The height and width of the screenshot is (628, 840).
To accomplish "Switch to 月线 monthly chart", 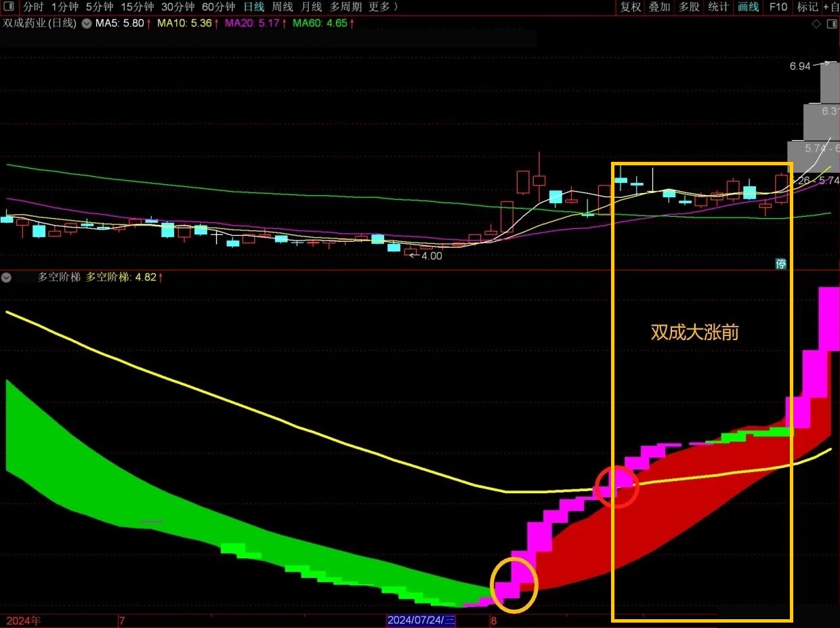I will [x=311, y=7].
